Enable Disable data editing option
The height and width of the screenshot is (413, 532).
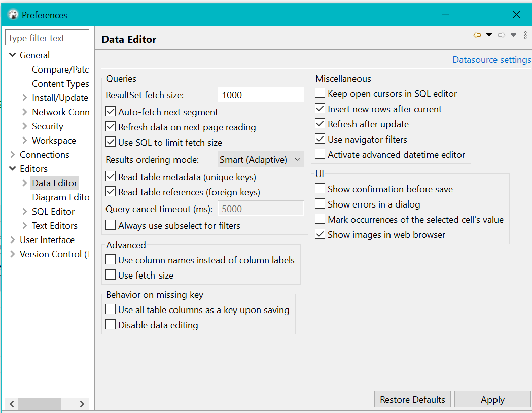(110, 325)
